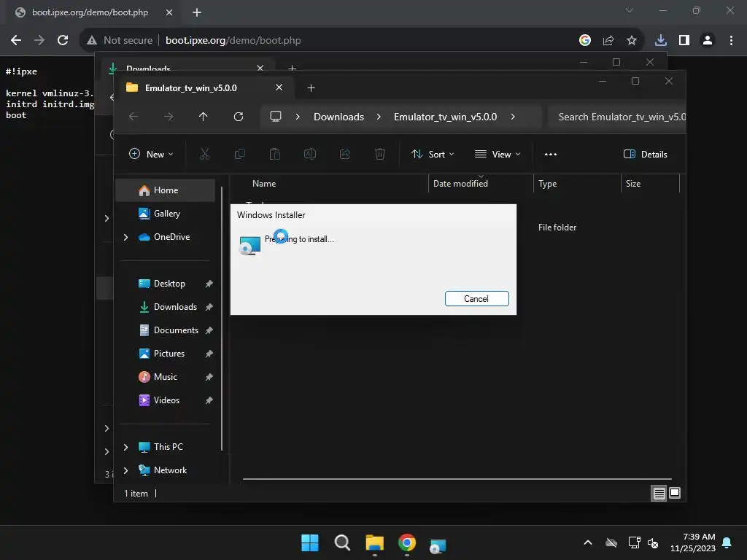
Task: Open Chrome three-dot menu
Action: click(731, 40)
